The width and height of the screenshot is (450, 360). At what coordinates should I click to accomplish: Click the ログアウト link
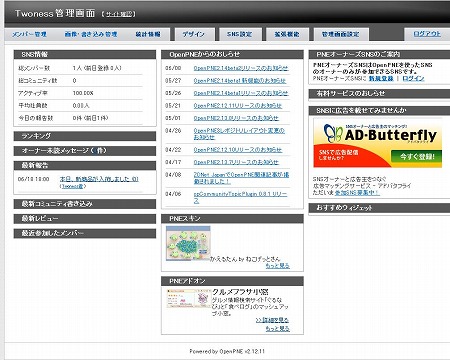pyautogui.click(x=427, y=34)
